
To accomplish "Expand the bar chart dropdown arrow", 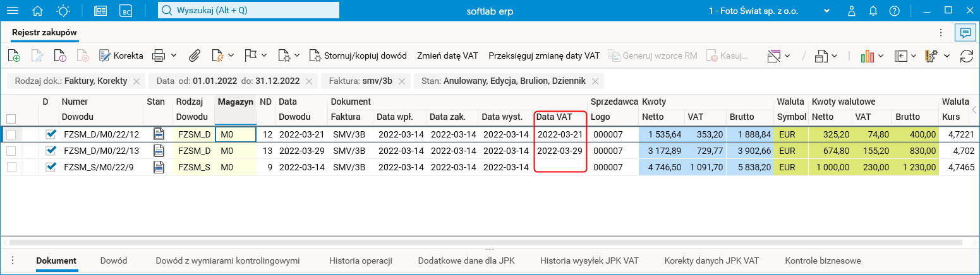I will click(x=880, y=56).
